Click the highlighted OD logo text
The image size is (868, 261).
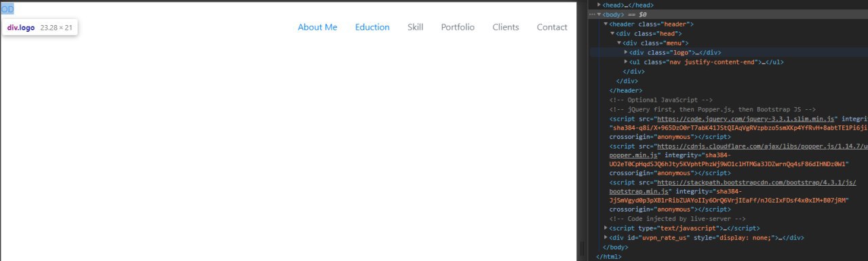[7, 9]
